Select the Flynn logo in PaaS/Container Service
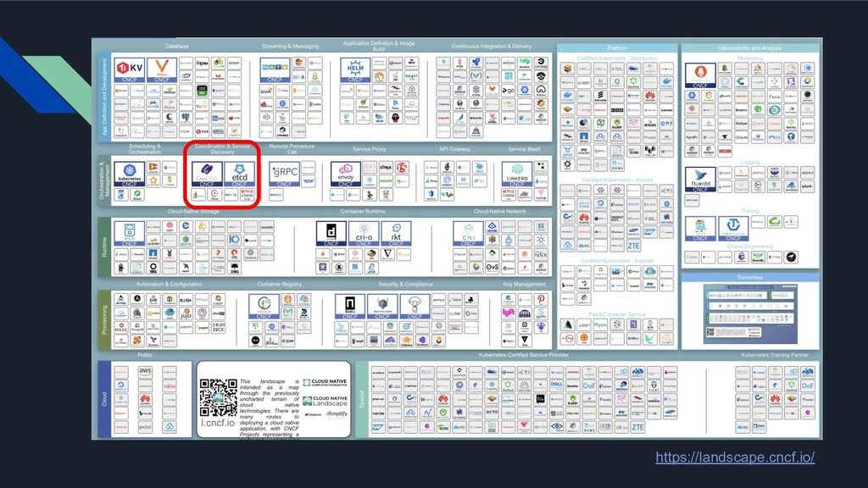Screen dimensions: 868x488 pyautogui.click(x=601, y=324)
